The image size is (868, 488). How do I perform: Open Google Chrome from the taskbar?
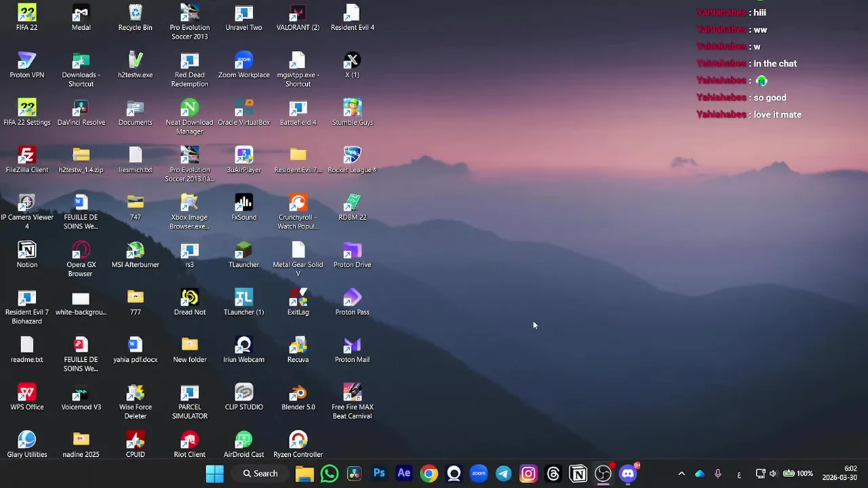pos(429,474)
